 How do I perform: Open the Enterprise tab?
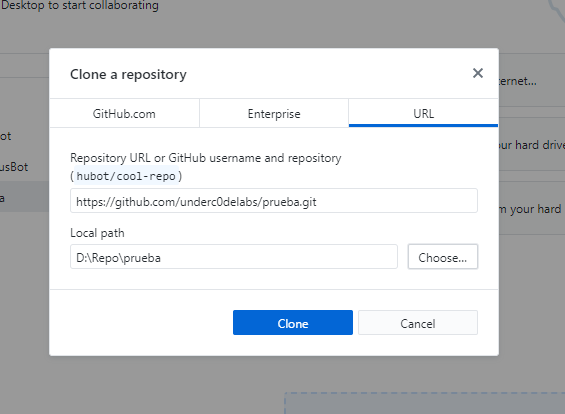click(274, 113)
